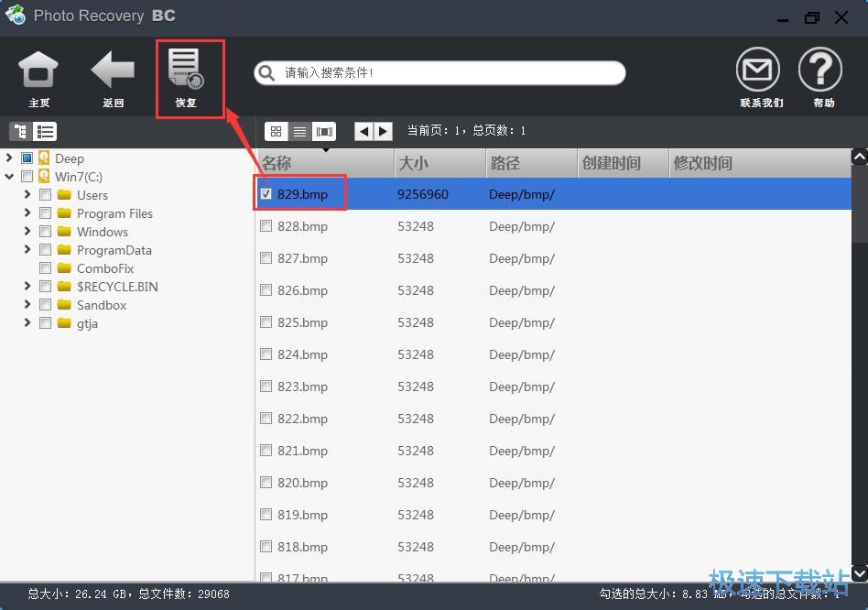Select detail list view icon
The image size is (868, 610).
[x=299, y=131]
